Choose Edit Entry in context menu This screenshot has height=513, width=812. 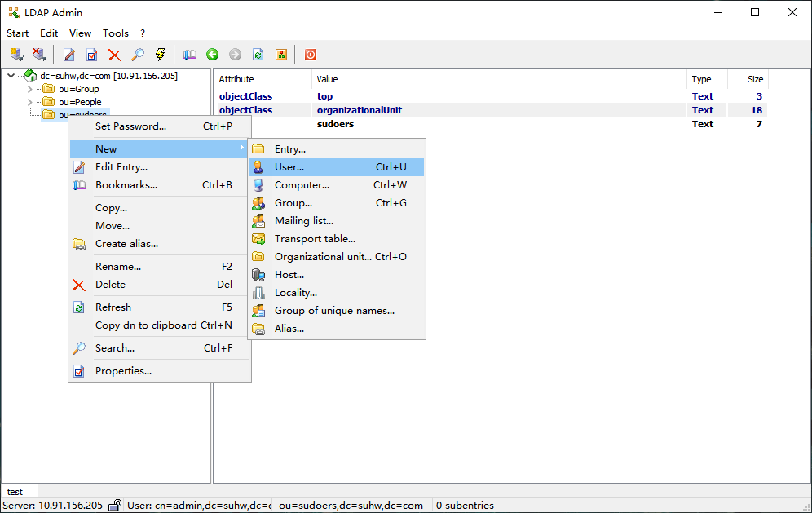pos(160,167)
